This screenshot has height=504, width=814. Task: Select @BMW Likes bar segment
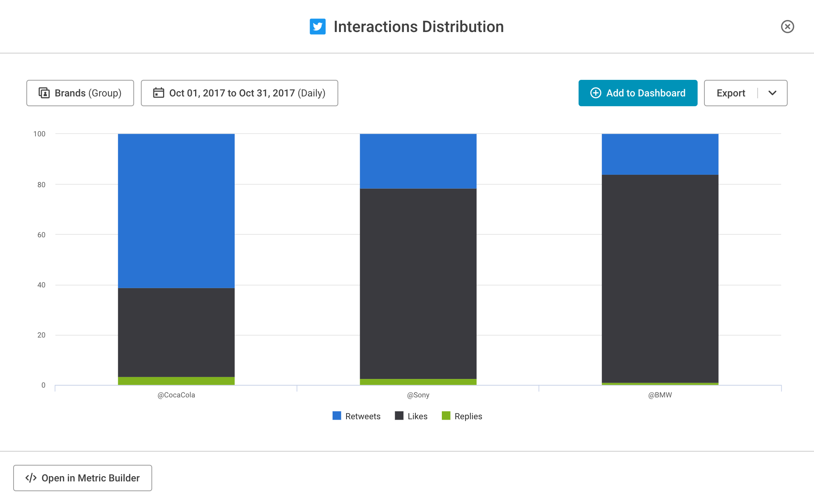tap(660, 279)
